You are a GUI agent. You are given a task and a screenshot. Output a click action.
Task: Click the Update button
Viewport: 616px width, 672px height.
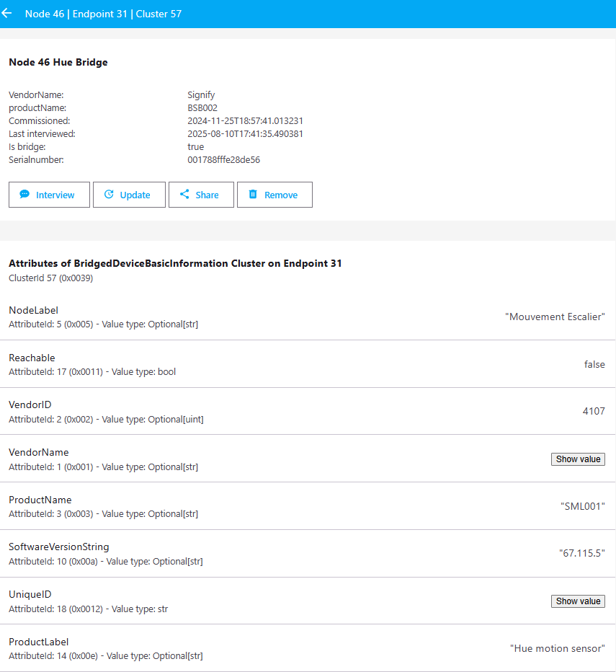pos(129,195)
